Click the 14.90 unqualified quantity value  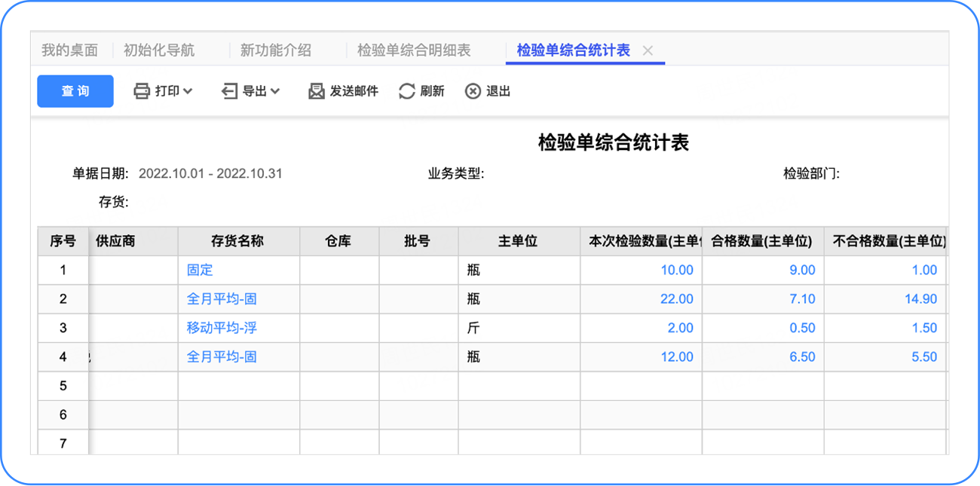(x=920, y=299)
